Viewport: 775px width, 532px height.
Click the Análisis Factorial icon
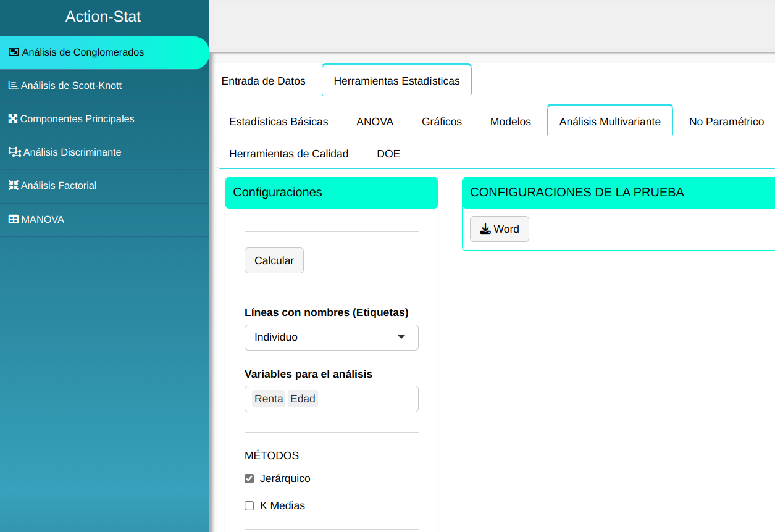point(13,185)
